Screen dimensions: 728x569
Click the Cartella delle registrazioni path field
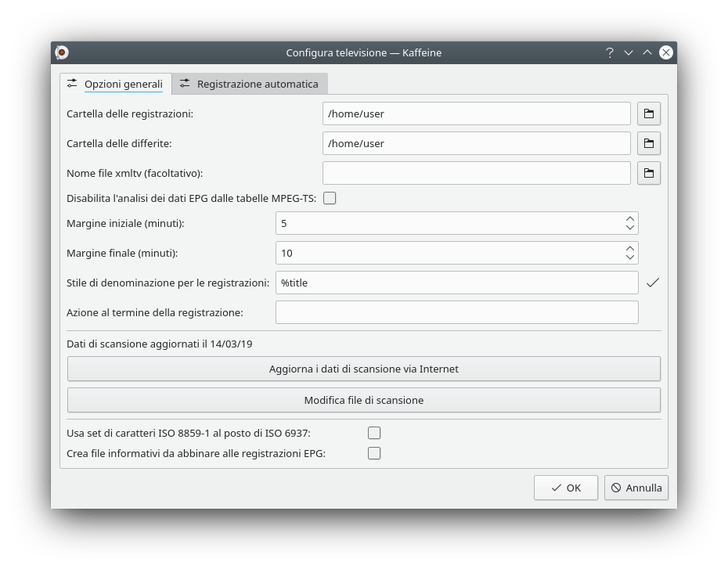(477, 113)
